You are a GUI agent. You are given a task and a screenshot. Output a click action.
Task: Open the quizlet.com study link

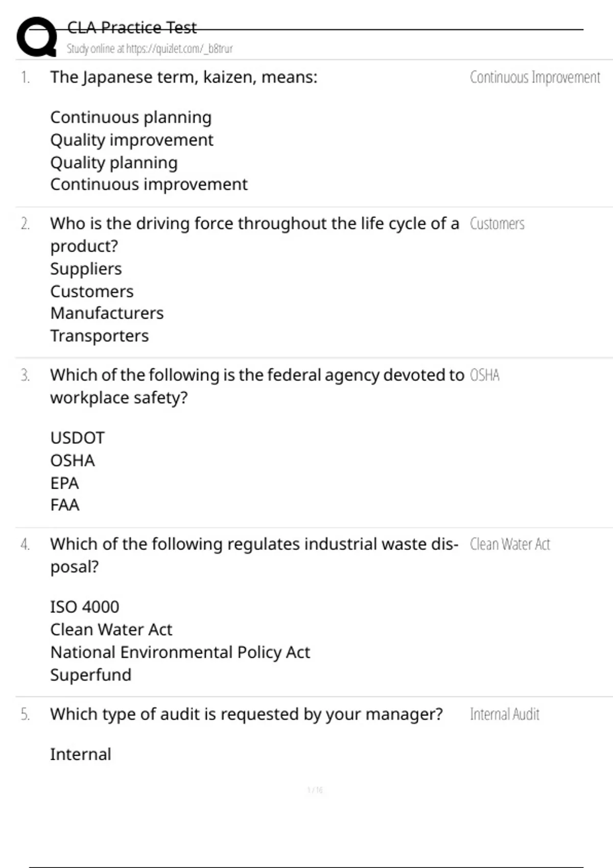pyautogui.click(x=150, y=49)
